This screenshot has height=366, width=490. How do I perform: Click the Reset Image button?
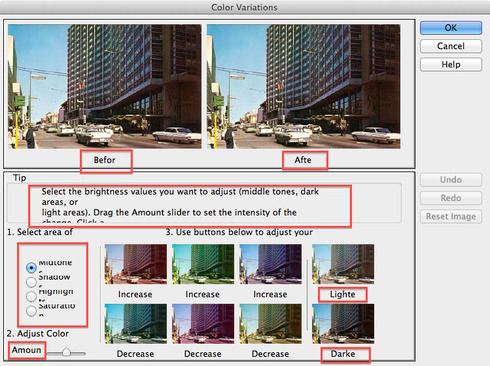pyautogui.click(x=451, y=216)
